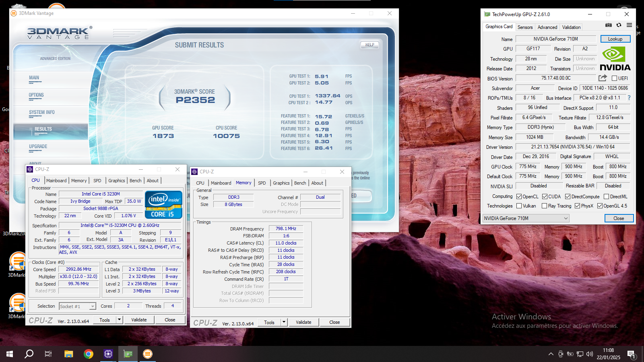Open Task View on the taskbar
The height and width of the screenshot is (362, 644).
tap(48, 354)
